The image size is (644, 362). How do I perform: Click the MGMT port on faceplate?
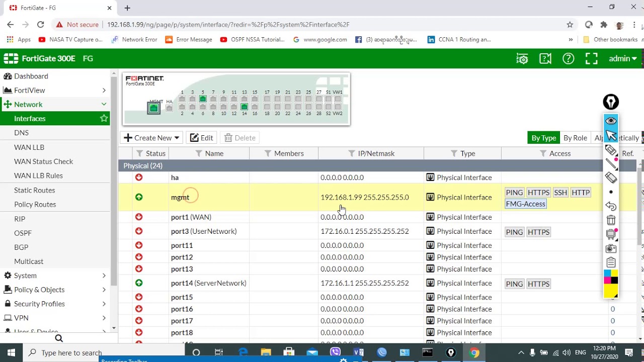(x=154, y=108)
